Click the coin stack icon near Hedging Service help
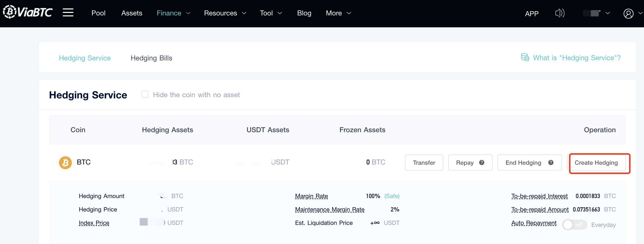The image size is (644, 244). pos(525,57)
